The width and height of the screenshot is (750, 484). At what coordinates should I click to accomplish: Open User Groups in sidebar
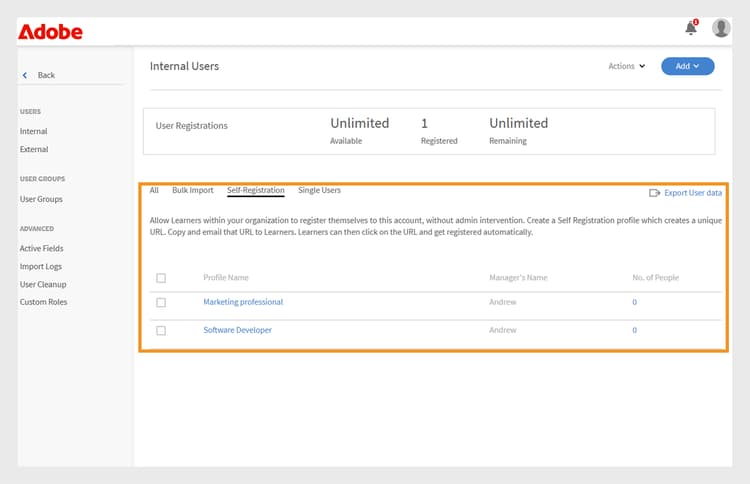point(42,199)
